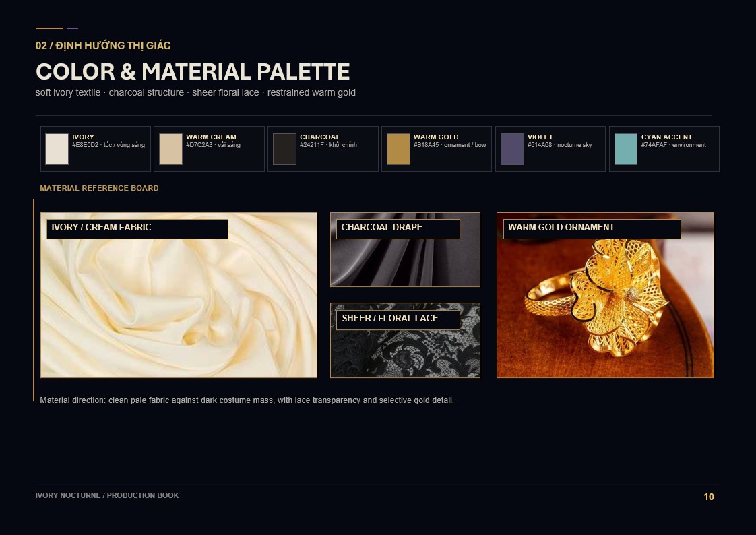Select the "MATERIAL REFERENCE BOARD" heading
756x535 pixels.
99,188
